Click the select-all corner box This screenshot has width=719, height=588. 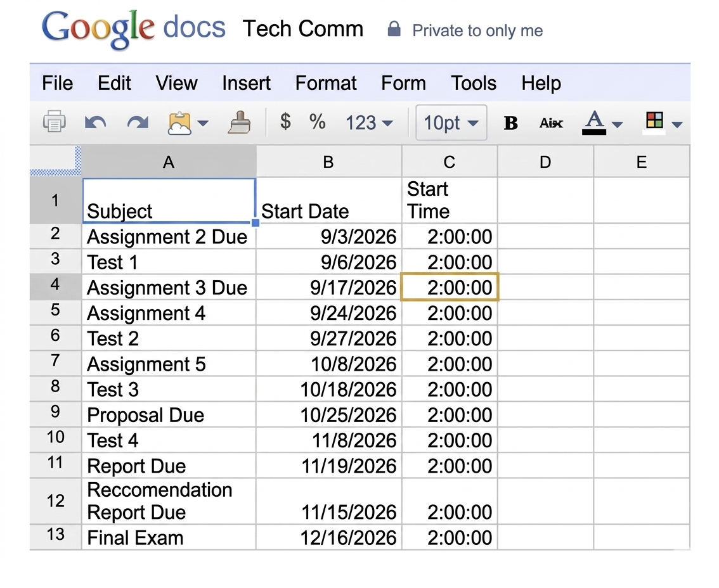[x=56, y=160]
